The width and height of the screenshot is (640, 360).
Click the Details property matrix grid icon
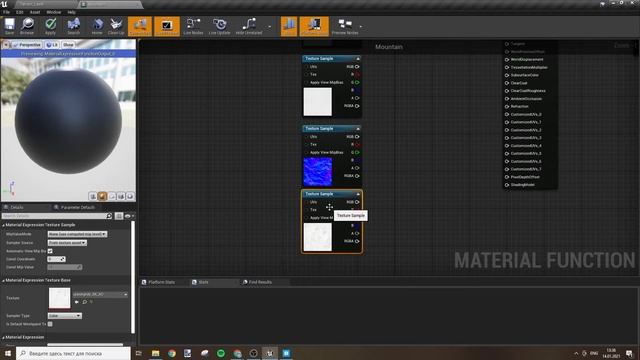point(119,216)
